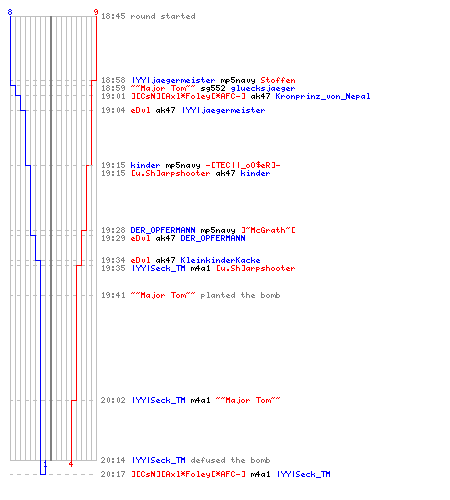This screenshot has height=500, width=450.
Task: Click the 18:45 round started entry
Action: point(148,16)
